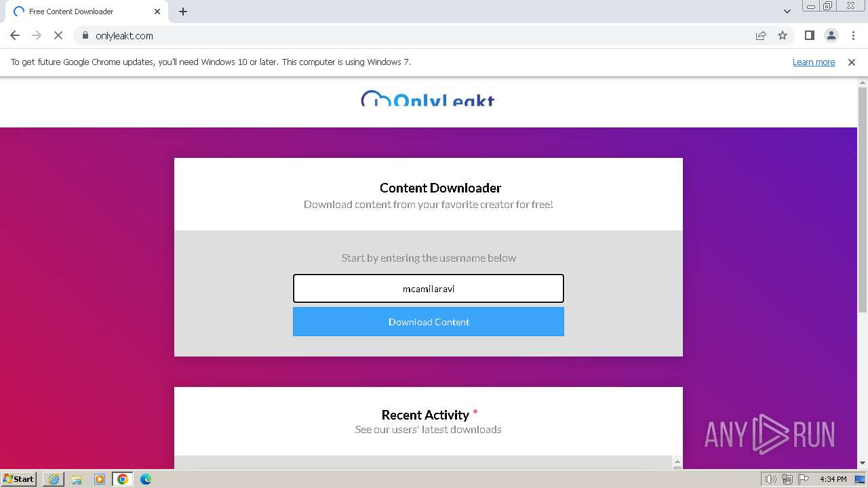
Task: Click the page scrollbar up arrow
Action: 863,83
